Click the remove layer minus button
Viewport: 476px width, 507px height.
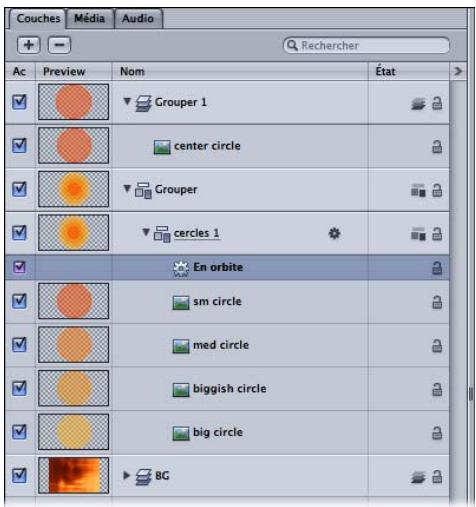(59, 45)
